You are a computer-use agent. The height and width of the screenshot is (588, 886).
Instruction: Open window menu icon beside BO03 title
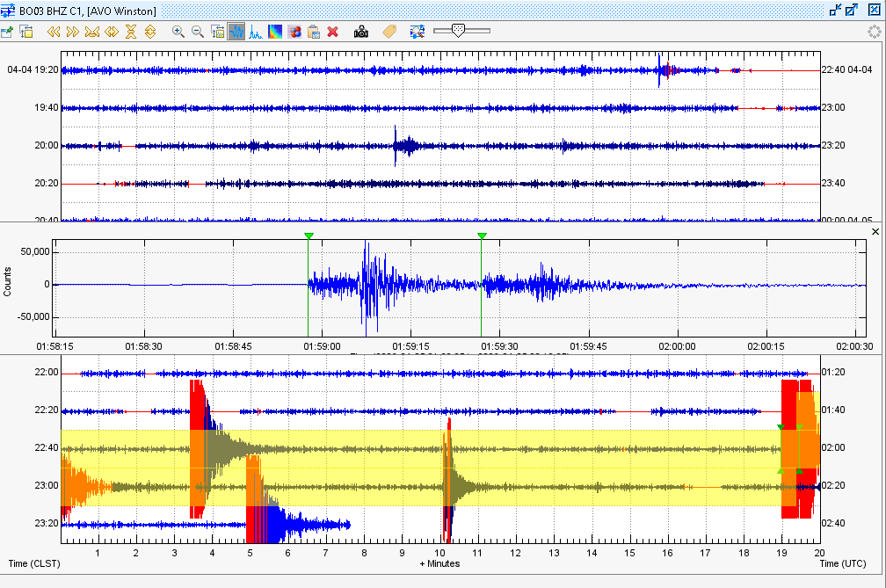pyautogui.click(x=8, y=11)
